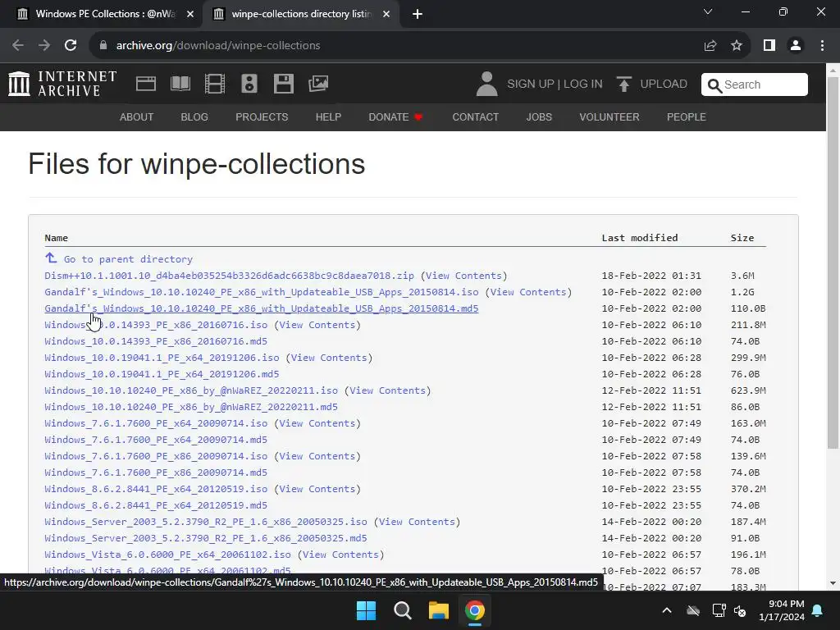Image resolution: width=840 pixels, height=630 pixels.
Task: Open clock and date in taskbar
Action: (782, 610)
